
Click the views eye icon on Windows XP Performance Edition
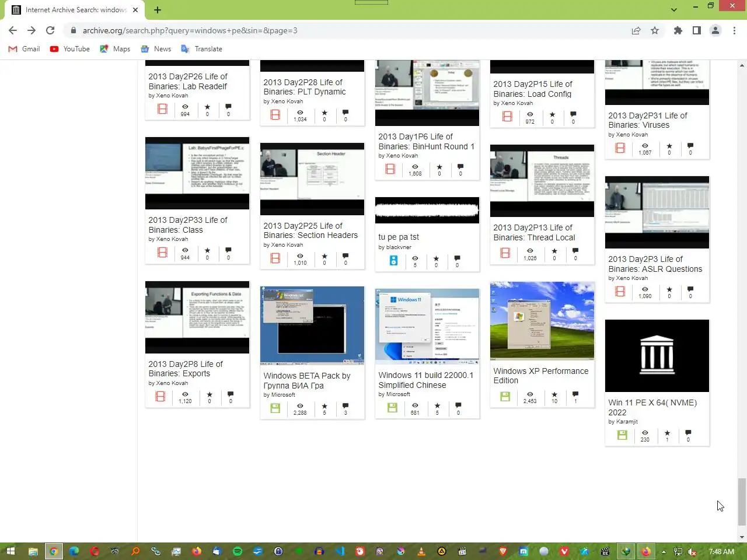(530, 395)
